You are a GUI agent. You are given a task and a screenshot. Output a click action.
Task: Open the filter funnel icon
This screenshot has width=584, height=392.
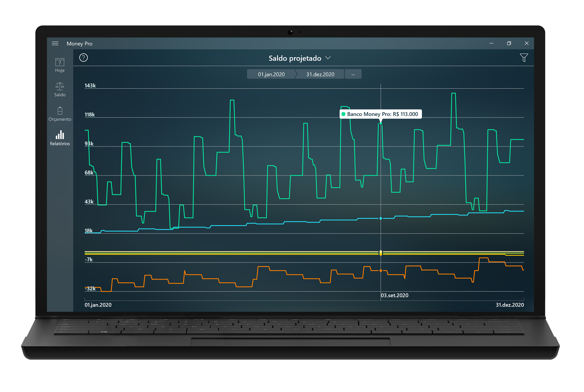point(524,58)
